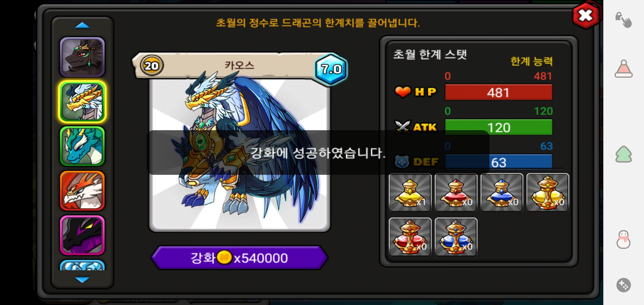Click the red HP limit bar
This screenshot has width=644, height=305.
(x=499, y=92)
